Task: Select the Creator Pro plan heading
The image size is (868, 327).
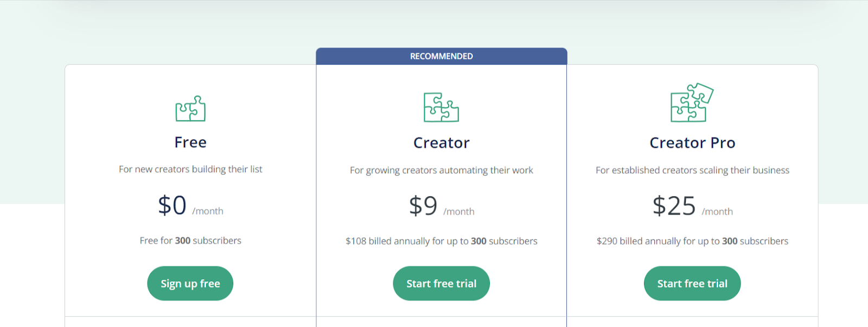Action: [x=692, y=143]
